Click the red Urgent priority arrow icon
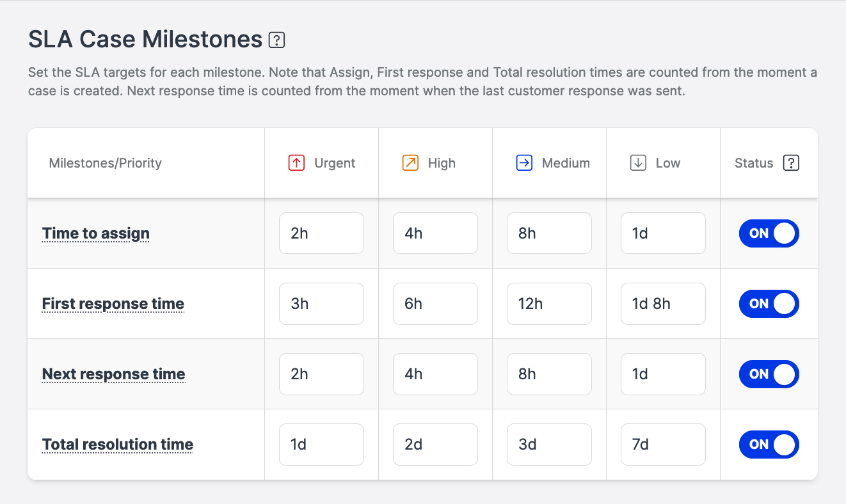846x504 pixels. (296, 163)
